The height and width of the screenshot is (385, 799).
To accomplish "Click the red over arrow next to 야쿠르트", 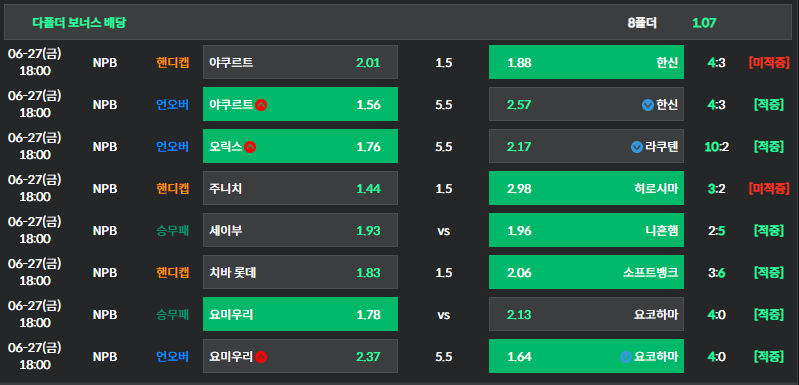I will [x=261, y=105].
